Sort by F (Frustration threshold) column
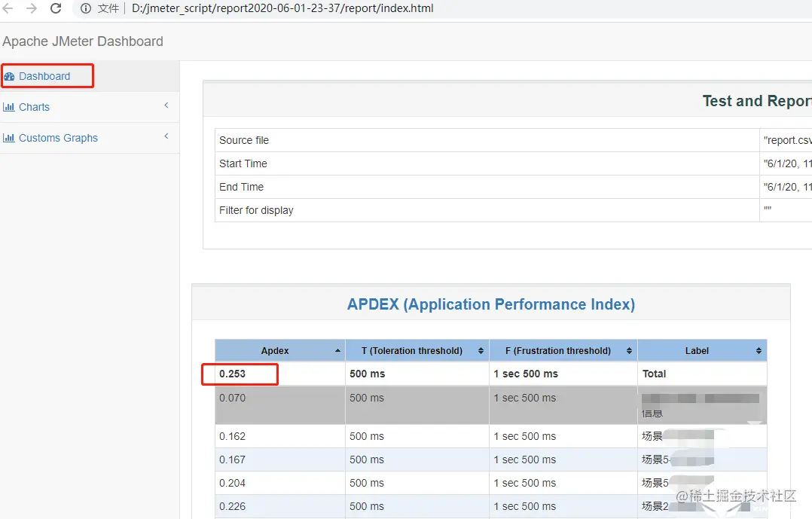 tap(563, 351)
